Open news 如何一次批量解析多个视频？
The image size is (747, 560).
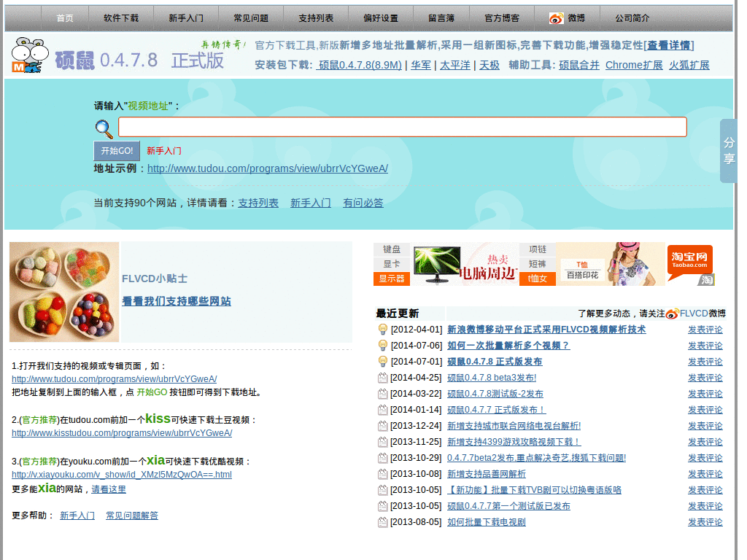click(508, 346)
